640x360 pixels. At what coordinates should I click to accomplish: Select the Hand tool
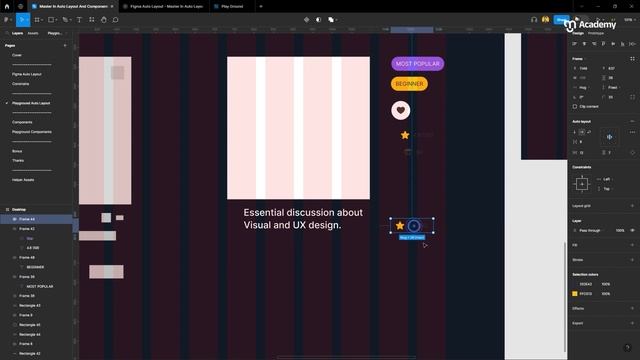(104, 20)
